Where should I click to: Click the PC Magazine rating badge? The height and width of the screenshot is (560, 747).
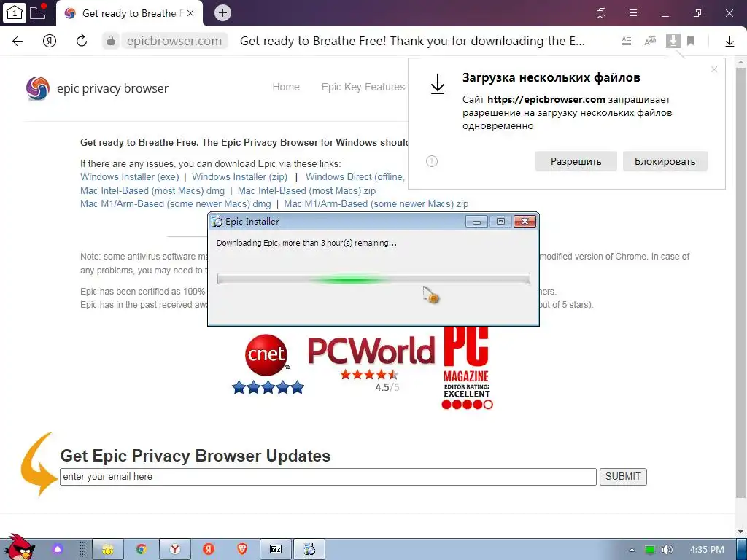(x=467, y=368)
